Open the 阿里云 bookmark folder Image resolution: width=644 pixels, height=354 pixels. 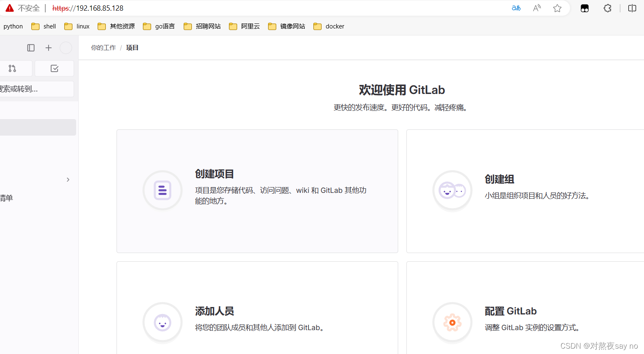pyautogui.click(x=245, y=26)
